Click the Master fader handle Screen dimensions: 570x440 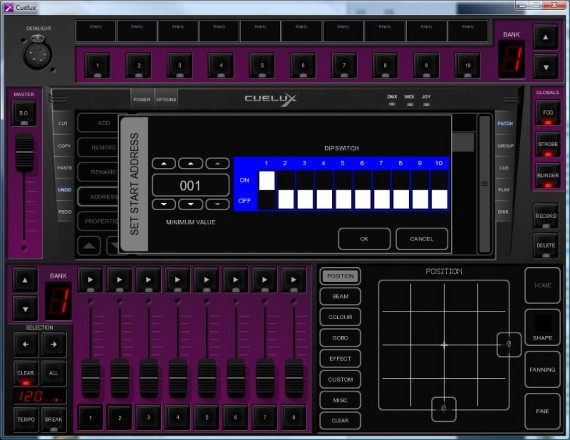pyautogui.click(x=24, y=153)
